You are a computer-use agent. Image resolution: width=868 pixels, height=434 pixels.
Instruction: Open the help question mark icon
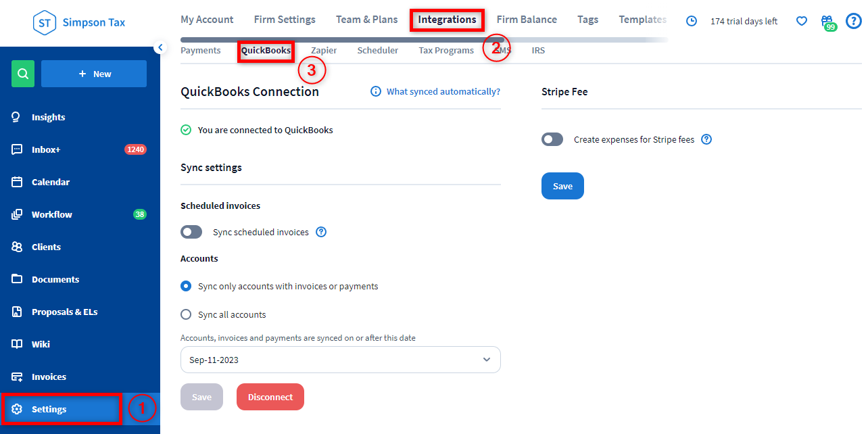pyautogui.click(x=854, y=21)
